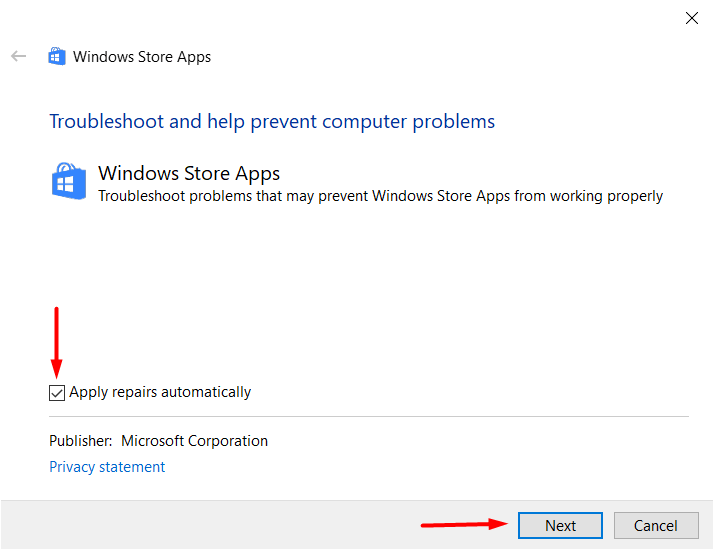Click the "Troubleshoot and help prevent computer problems" heading
Screen dimensions: 714x549
click(272, 122)
